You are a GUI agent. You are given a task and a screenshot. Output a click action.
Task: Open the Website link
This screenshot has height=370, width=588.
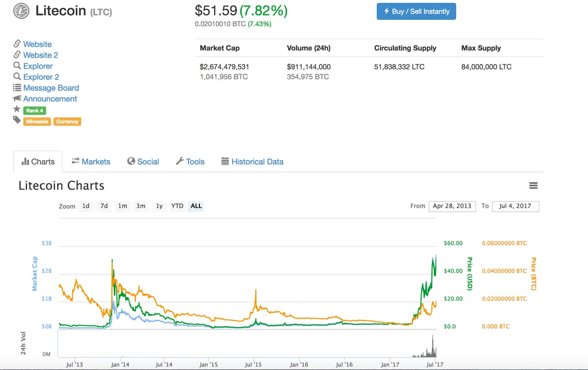pos(37,45)
